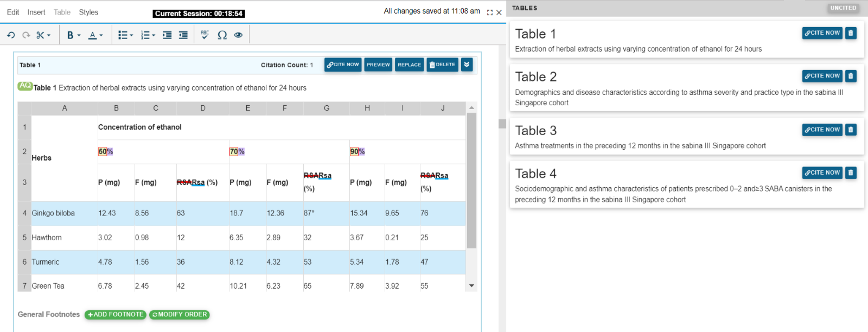Toggle fullscreen editor mode icon
This screenshot has height=332, width=868.
click(490, 12)
